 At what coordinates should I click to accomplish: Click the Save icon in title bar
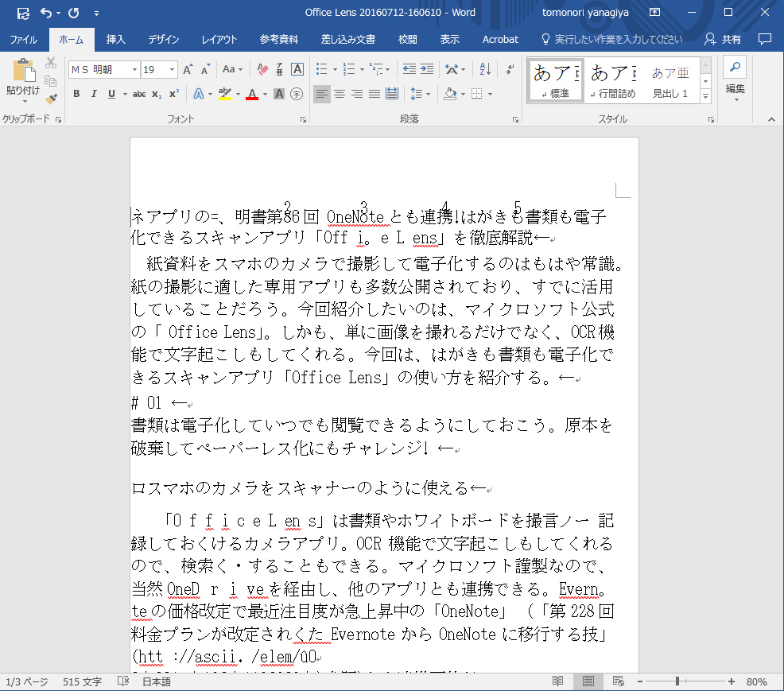pyautogui.click(x=22, y=13)
